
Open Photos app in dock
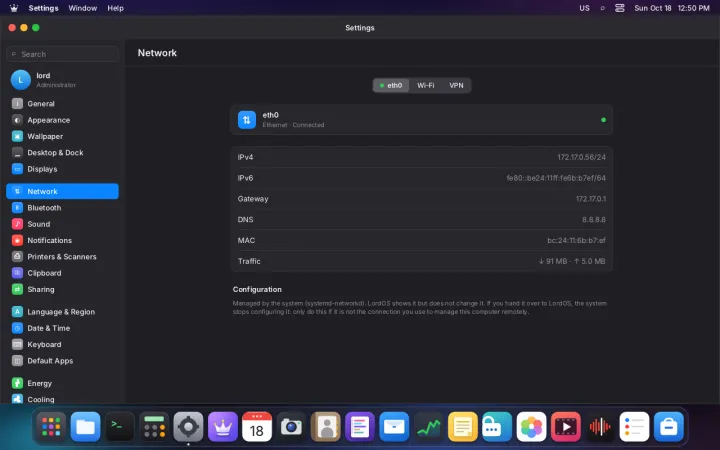[x=531, y=427]
